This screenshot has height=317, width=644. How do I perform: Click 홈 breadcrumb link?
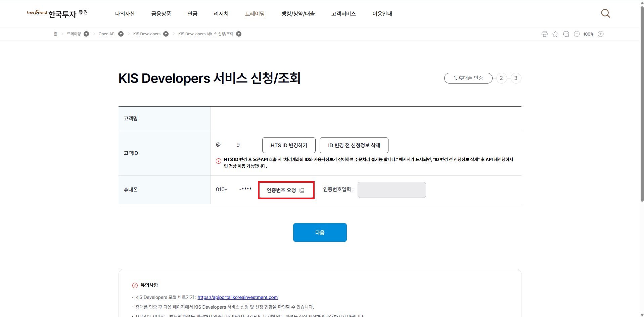pos(55,34)
